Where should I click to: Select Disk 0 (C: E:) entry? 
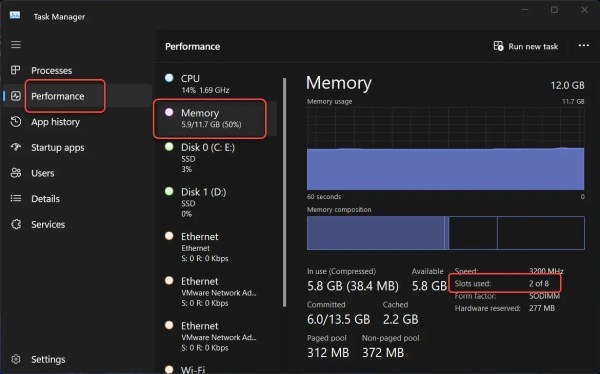216,158
